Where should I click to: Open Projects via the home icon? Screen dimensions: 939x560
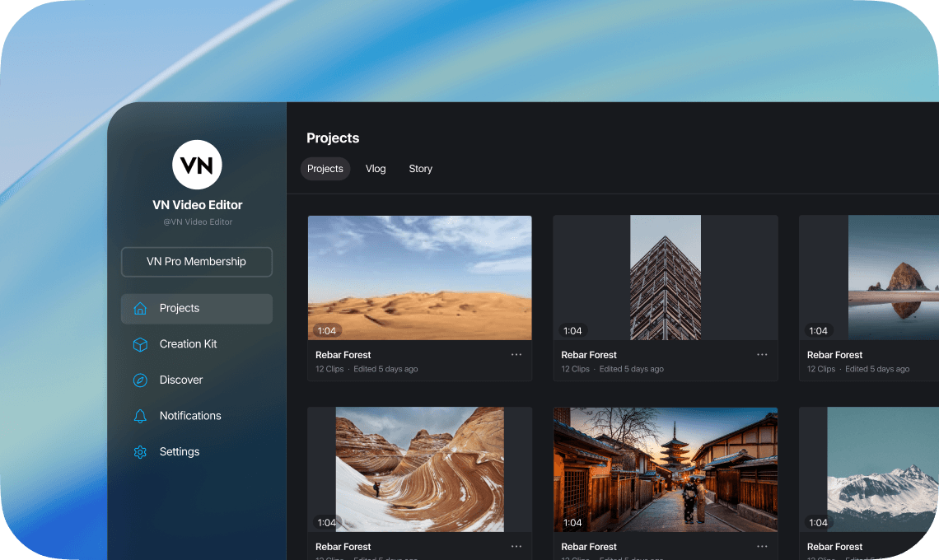(x=140, y=309)
